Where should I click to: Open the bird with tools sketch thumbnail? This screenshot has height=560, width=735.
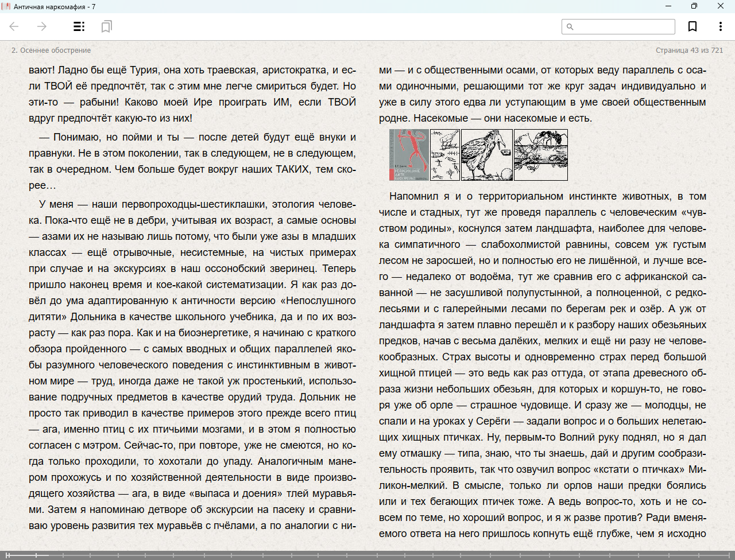pyautogui.click(x=445, y=155)
